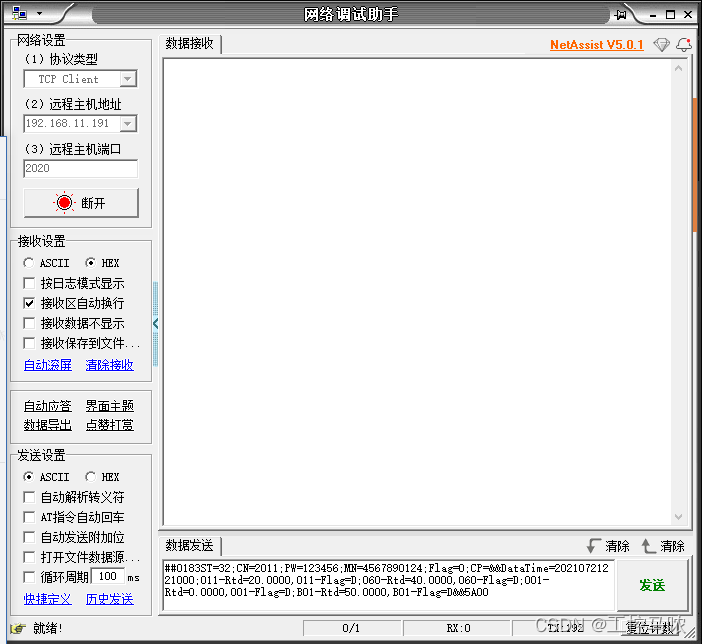
Task: Click the RX:0 status bar counter
Action: coord(458,628)
